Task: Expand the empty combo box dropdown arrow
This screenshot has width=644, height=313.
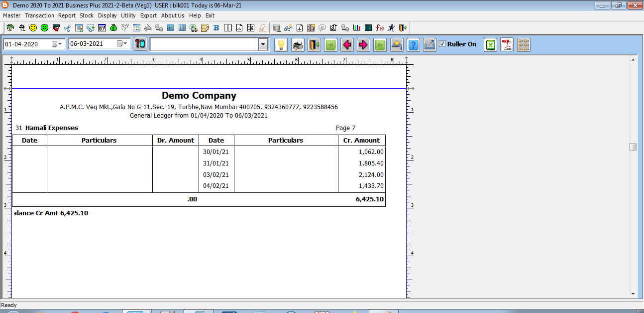Action: [263, 44]
